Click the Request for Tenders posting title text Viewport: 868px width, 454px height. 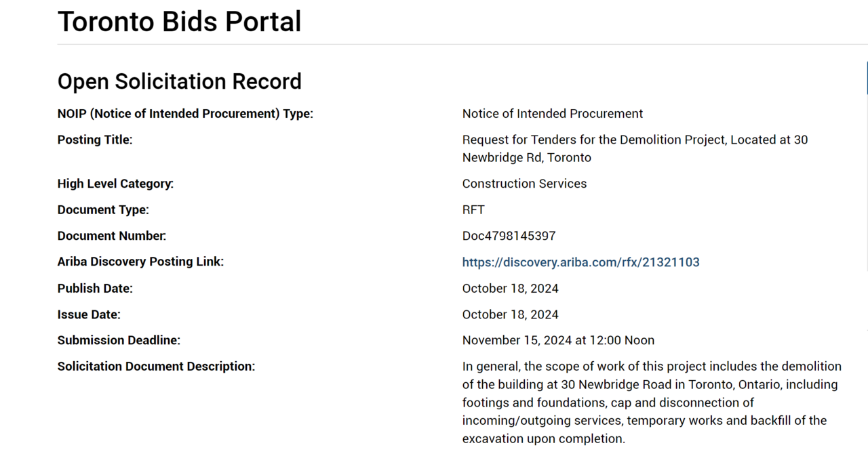click(x=635, y=148)
